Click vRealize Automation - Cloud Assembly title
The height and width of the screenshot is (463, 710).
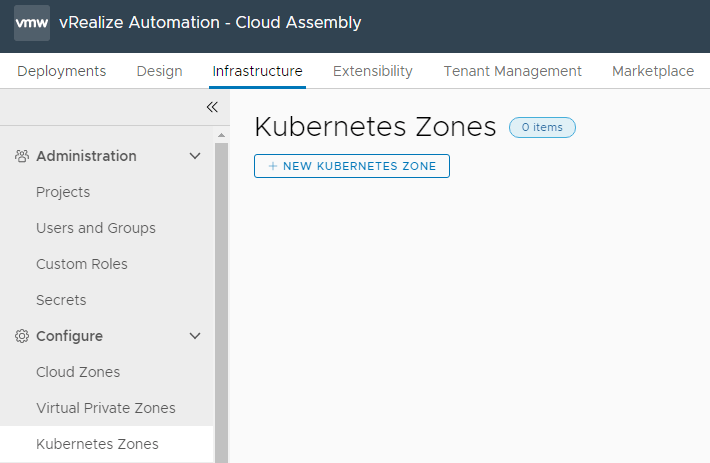[x=210, y=23]
